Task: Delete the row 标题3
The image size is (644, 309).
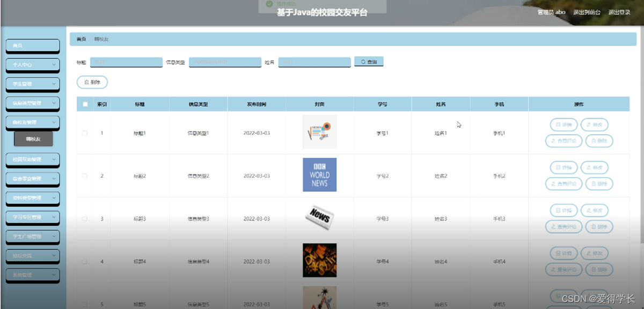Action: click(x=599, y=227)
